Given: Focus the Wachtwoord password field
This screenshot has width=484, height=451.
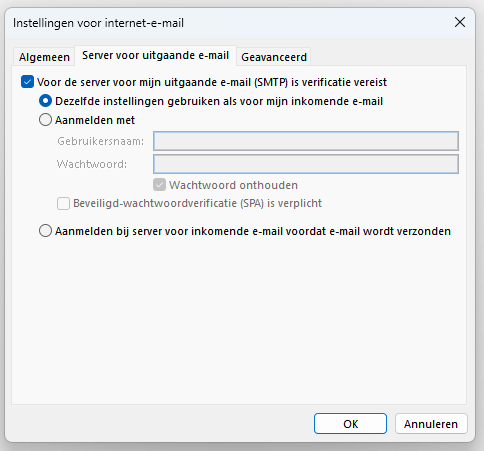Looking at the screenshot, I should click(306, 164).
